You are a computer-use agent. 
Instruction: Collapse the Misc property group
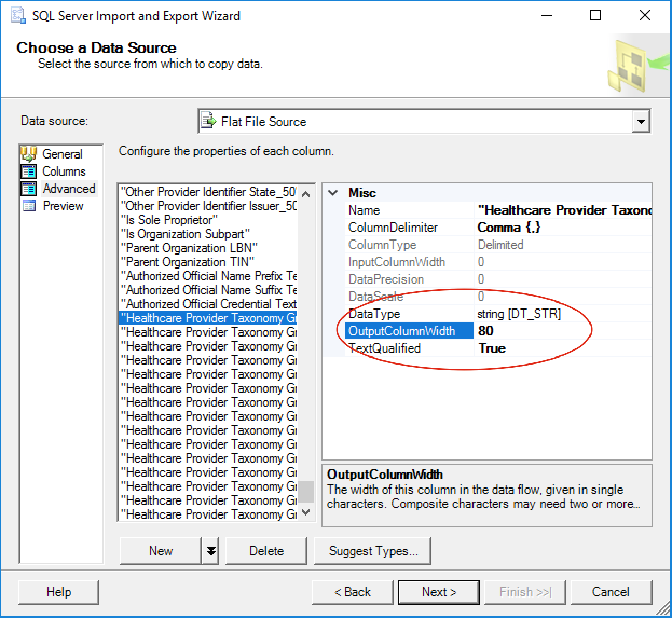pyautogui.click(x=333, y=193)
